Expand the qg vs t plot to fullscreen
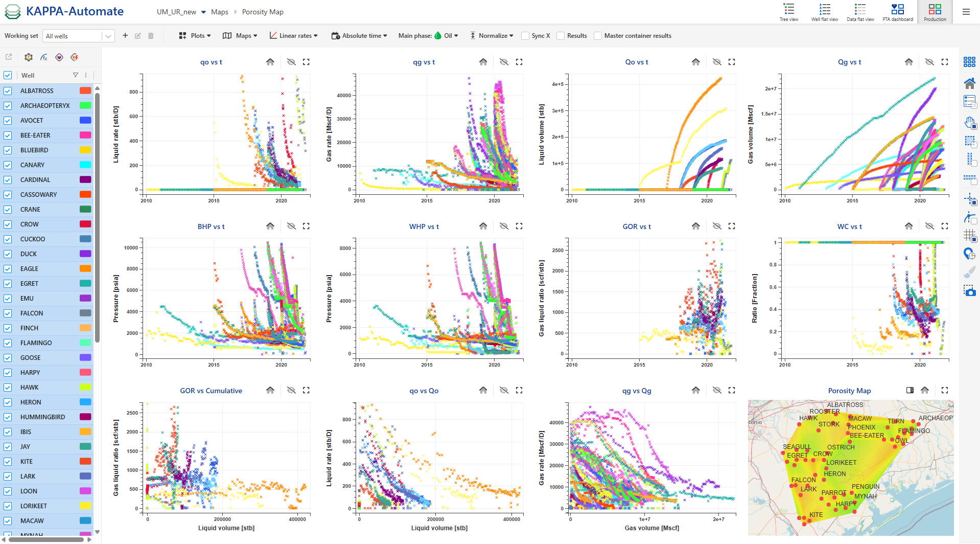 (x=519, y=62)
